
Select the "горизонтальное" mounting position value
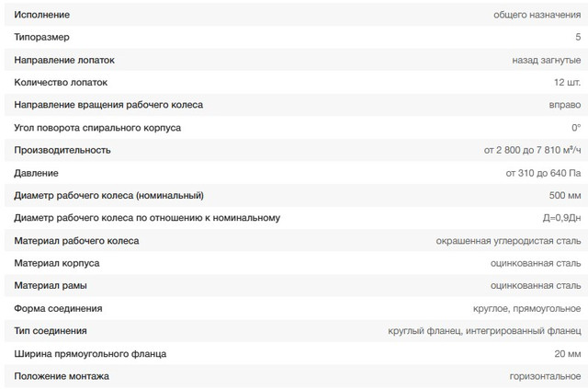[x=546, y=376]
